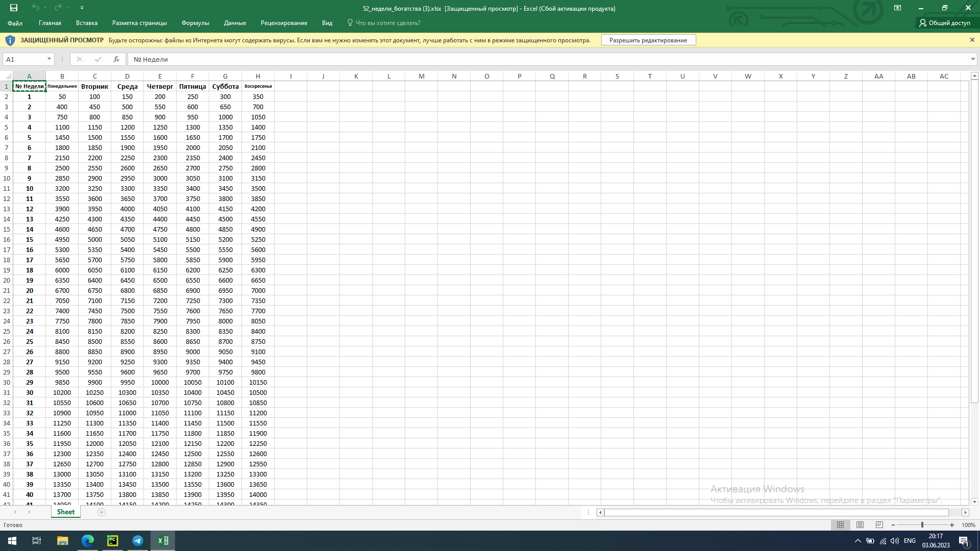
Task: Click the Sheet tab at the bottom
Action: tap(66, 512)
